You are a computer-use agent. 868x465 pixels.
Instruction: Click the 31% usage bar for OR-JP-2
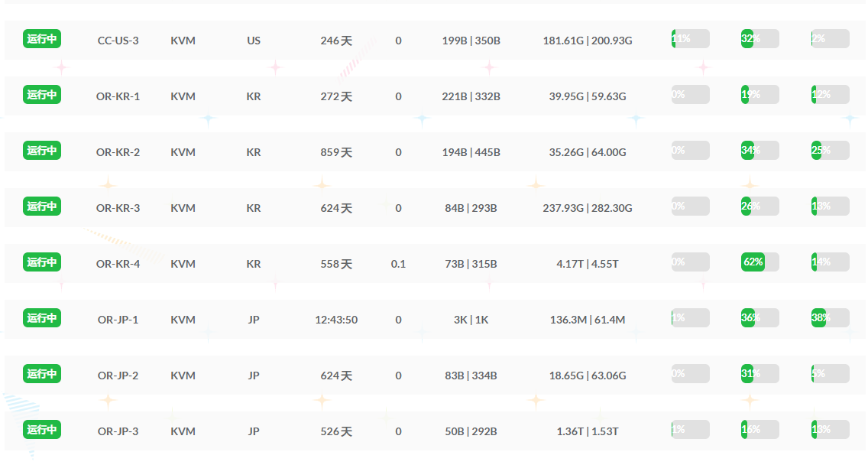click(759, 374)
